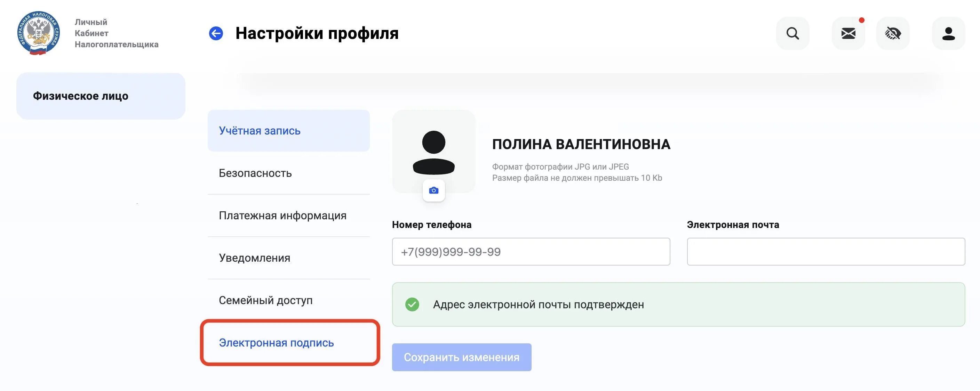
Task: Open messages envelope icon
Action: (x=848, y=33)
